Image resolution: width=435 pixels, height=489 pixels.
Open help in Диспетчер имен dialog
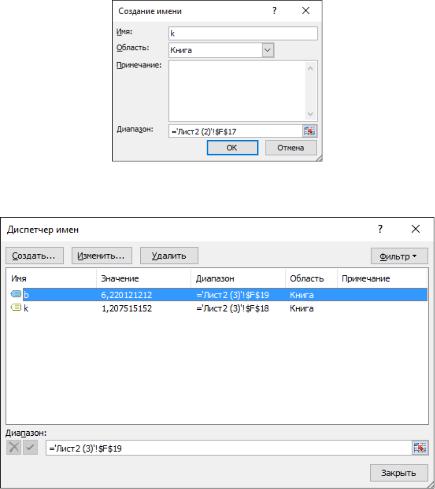tap(380, 229)
